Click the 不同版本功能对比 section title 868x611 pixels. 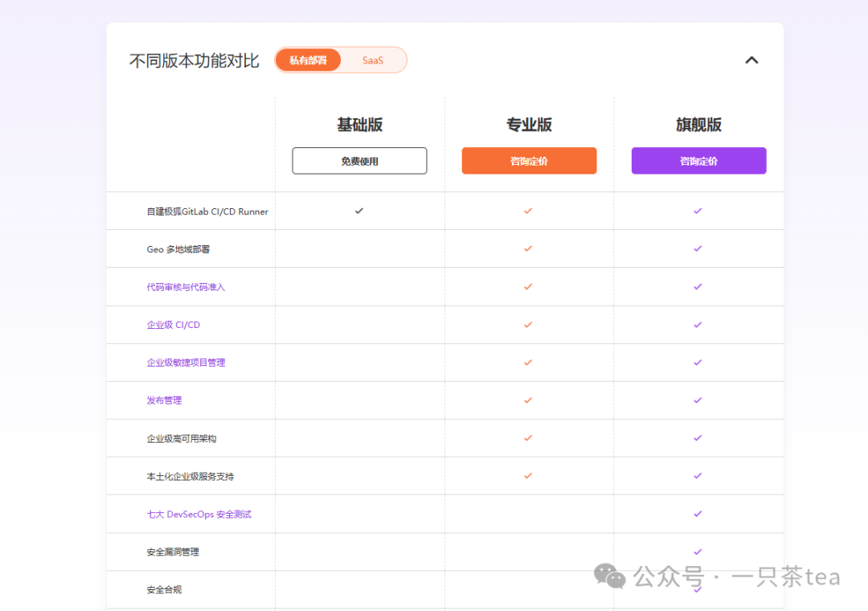[x=194, y=60]
